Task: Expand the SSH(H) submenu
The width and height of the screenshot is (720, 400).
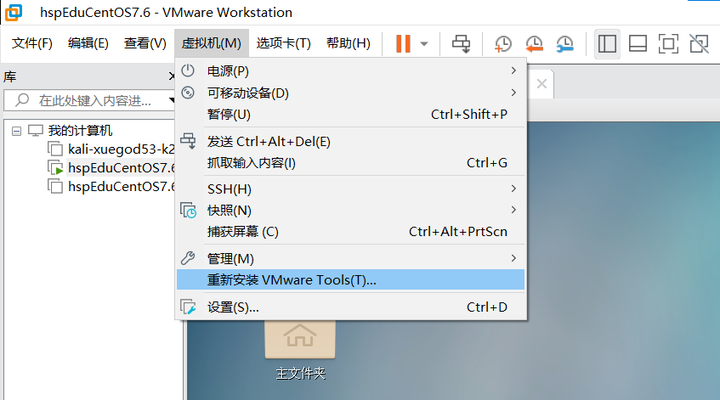Action: pyautogui.click(x=350, y=189)
